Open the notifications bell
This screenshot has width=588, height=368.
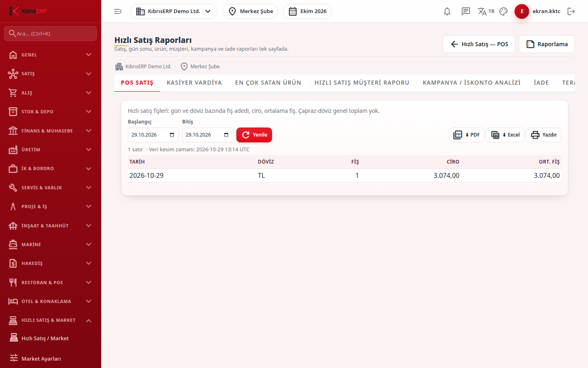pyautogui.click(x=447, y=11)
